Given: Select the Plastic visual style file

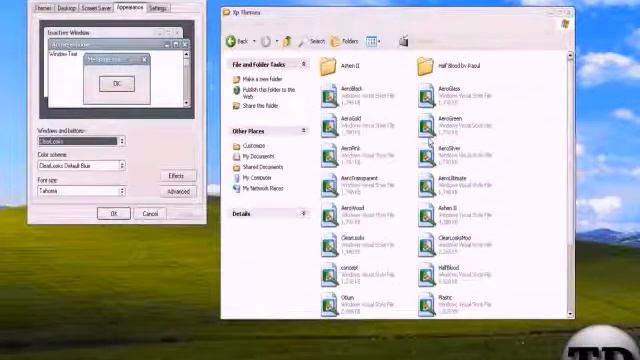Looking at the screenshot, I should [x=455, y=304].
